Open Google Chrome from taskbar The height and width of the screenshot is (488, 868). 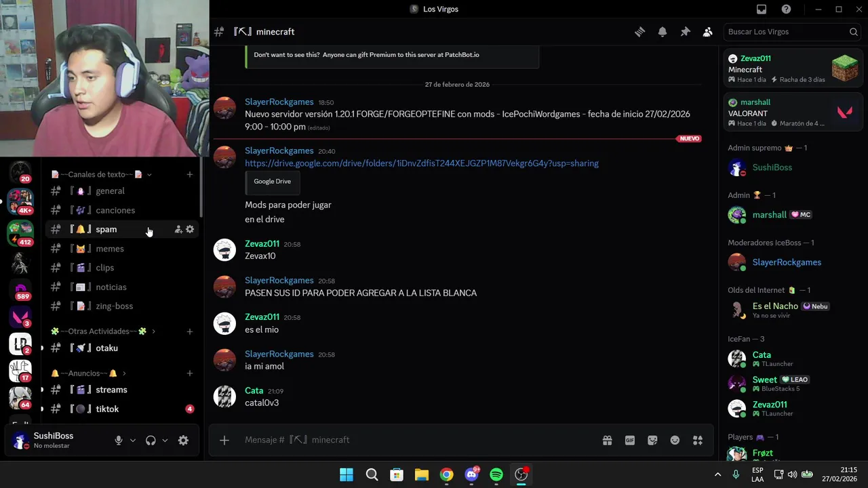coord(446,474)
